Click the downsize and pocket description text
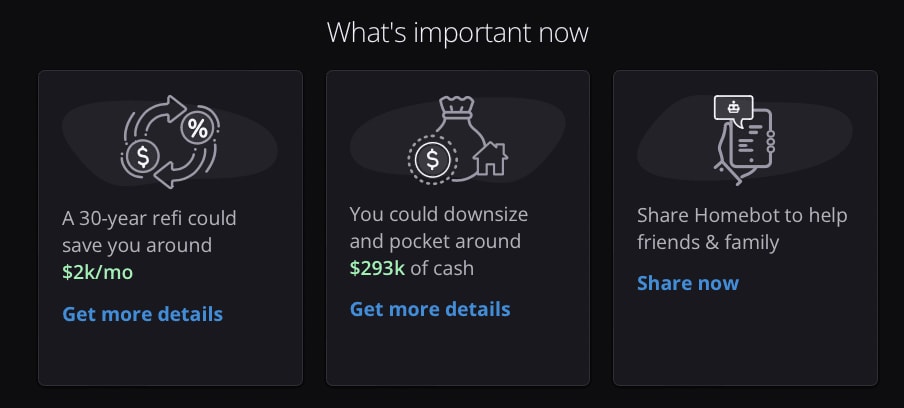Image resolution: width=904 pixels, height=408 pixels. [x=439, y=228]
